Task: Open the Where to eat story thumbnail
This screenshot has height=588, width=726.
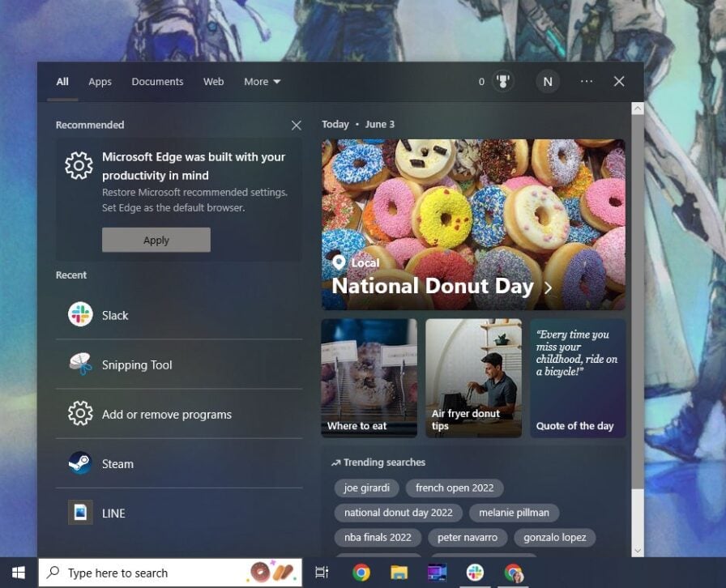Action: (369, 377)
